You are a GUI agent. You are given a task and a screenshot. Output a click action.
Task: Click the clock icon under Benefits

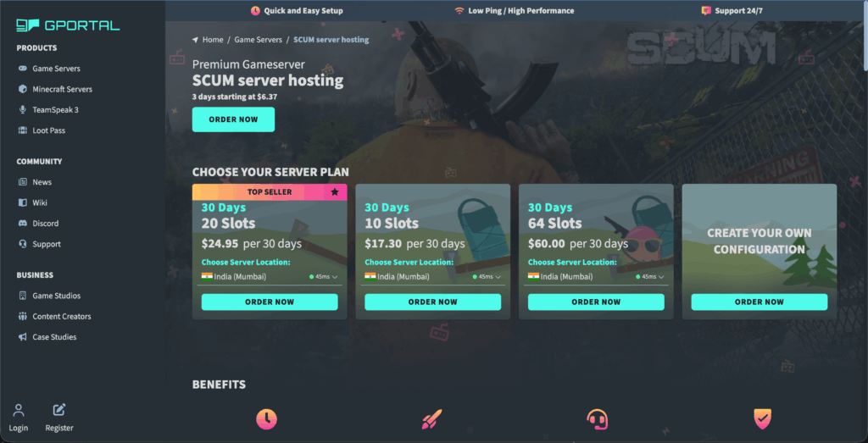pyautogui.click(x=266, y=419)
